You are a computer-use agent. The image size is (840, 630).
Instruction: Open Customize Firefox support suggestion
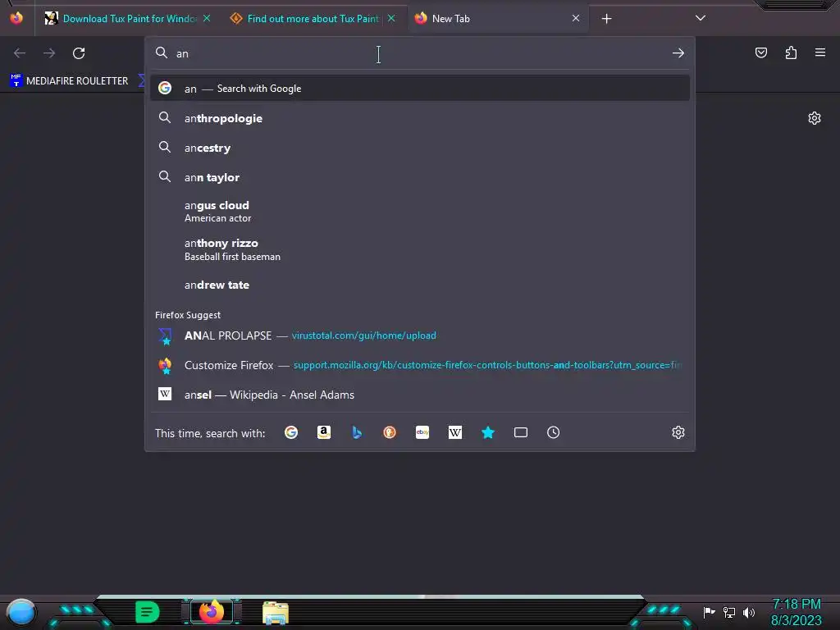pyautogui.click(x=420, y=365)
